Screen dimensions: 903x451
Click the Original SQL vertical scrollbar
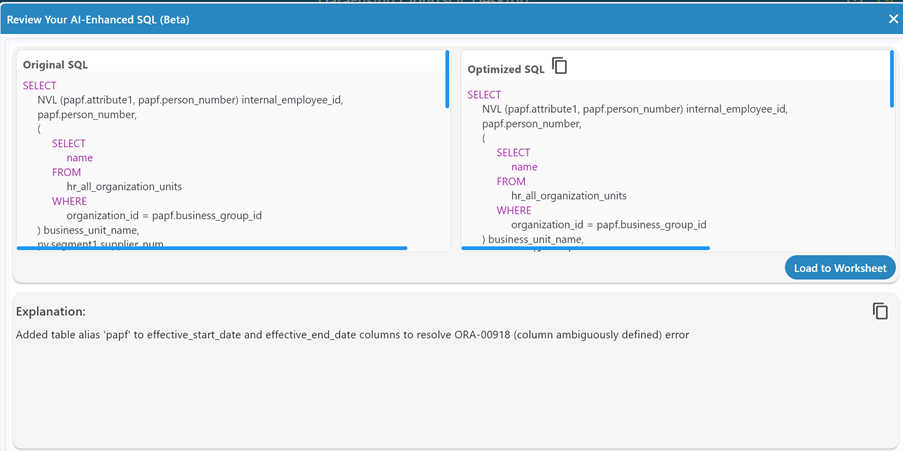point(447,79)
